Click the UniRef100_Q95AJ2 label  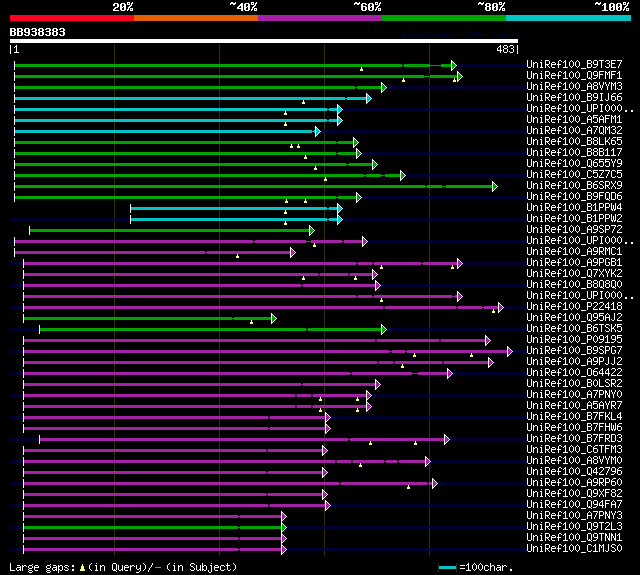point(574,318)
